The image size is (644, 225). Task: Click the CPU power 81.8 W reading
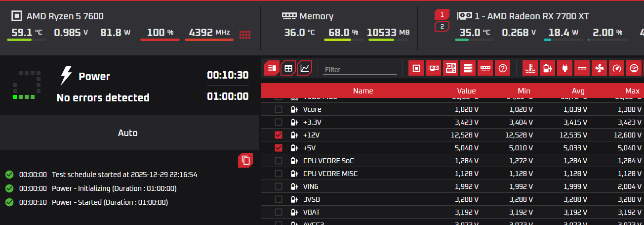116,32
